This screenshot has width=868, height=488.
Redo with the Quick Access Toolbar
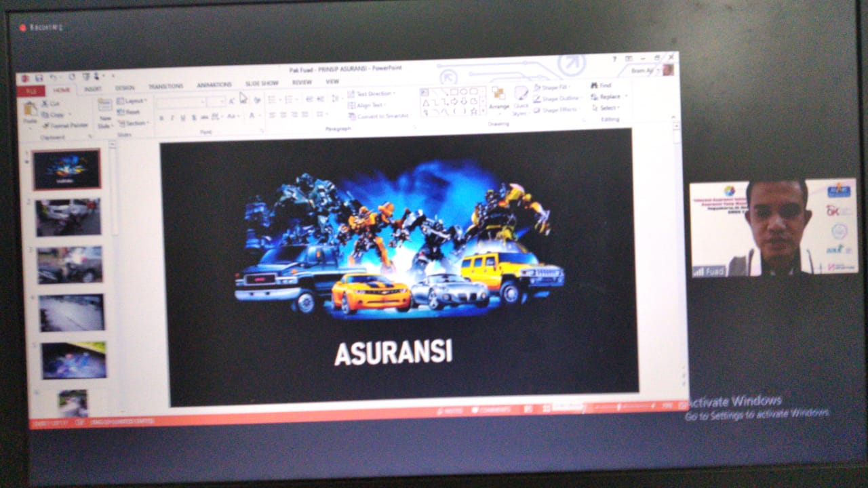click(71, 77)
